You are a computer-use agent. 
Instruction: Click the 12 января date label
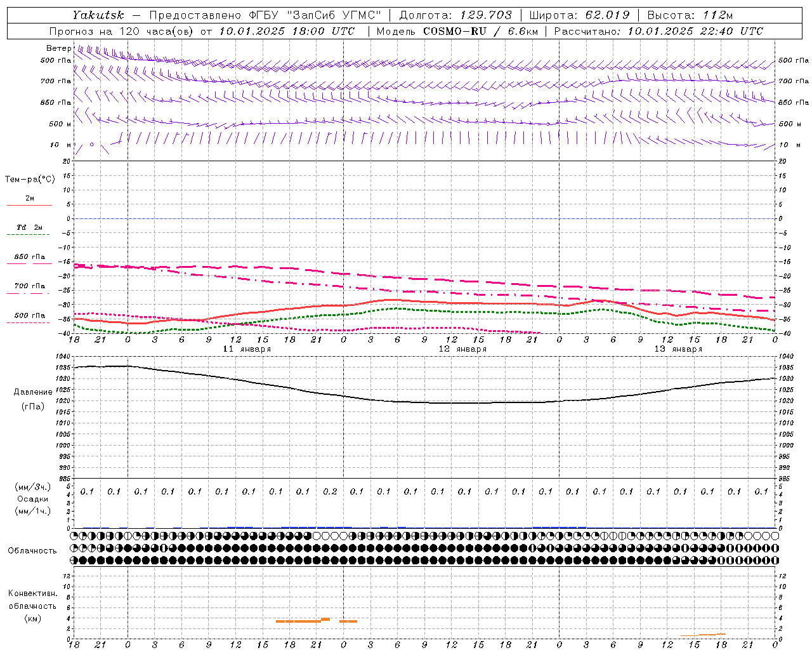click(x=462, y=349)
